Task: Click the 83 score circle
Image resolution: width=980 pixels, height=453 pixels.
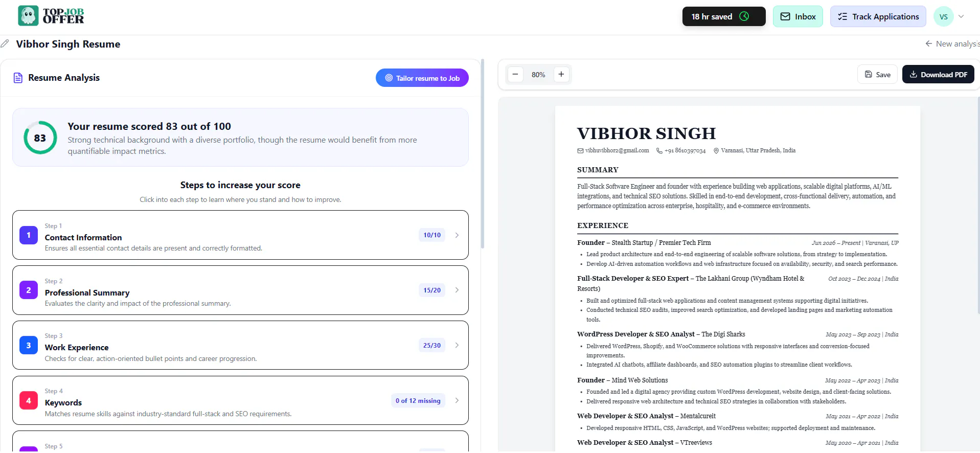Action: [40, 138]
